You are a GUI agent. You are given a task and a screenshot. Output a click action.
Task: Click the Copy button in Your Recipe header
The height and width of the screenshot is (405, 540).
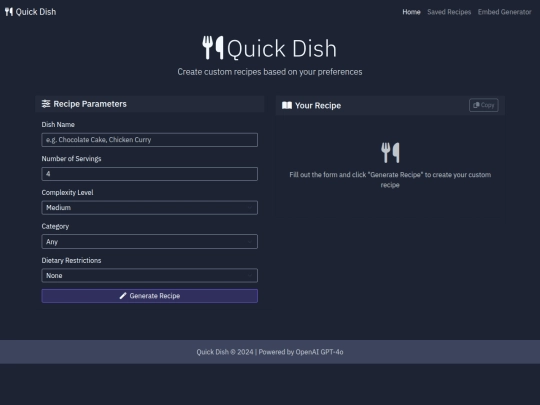pyautogui.click(x=484, y=105)
